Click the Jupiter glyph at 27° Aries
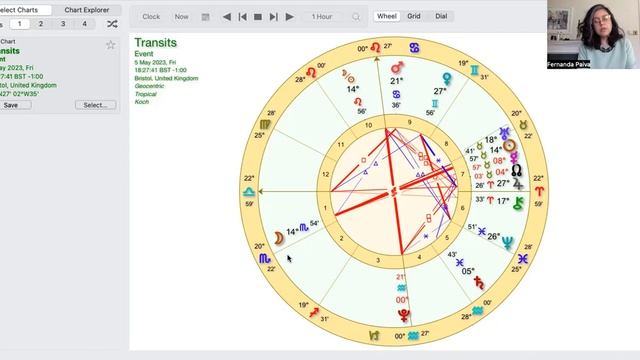Viewport: 640px width, 360px height. (518, 183)
